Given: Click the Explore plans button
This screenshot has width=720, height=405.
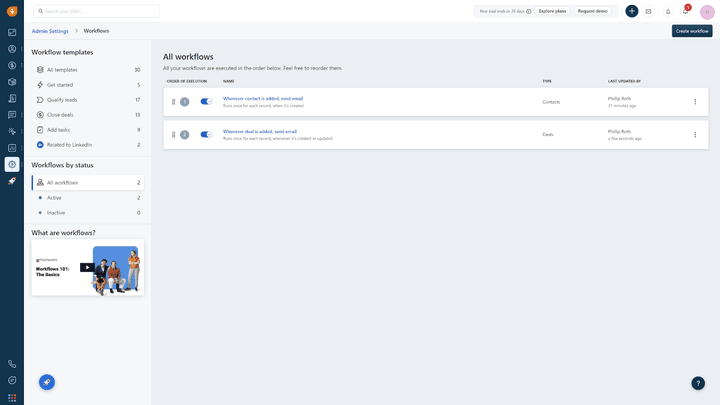Looking at the screenshot, I should tap(552, 11).
